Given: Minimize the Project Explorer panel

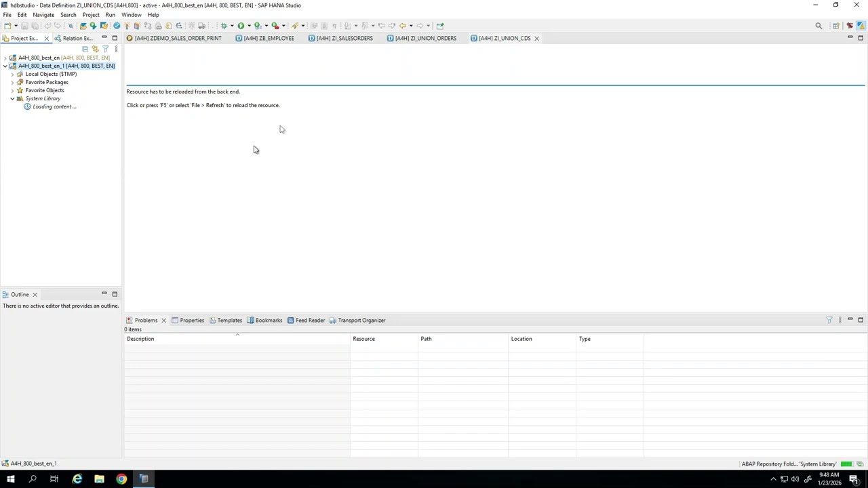Looking at the screenshot, I should tap(104, 37).
